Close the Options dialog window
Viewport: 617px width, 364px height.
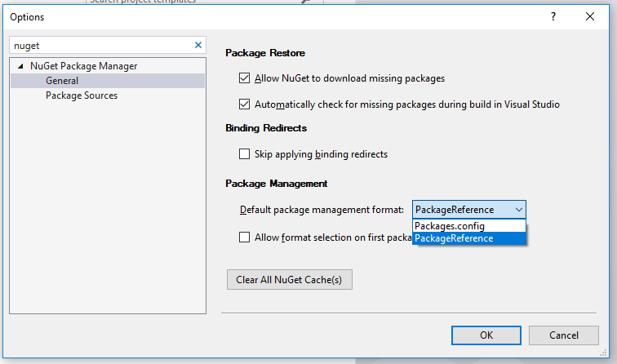click(x=590, y=16)
